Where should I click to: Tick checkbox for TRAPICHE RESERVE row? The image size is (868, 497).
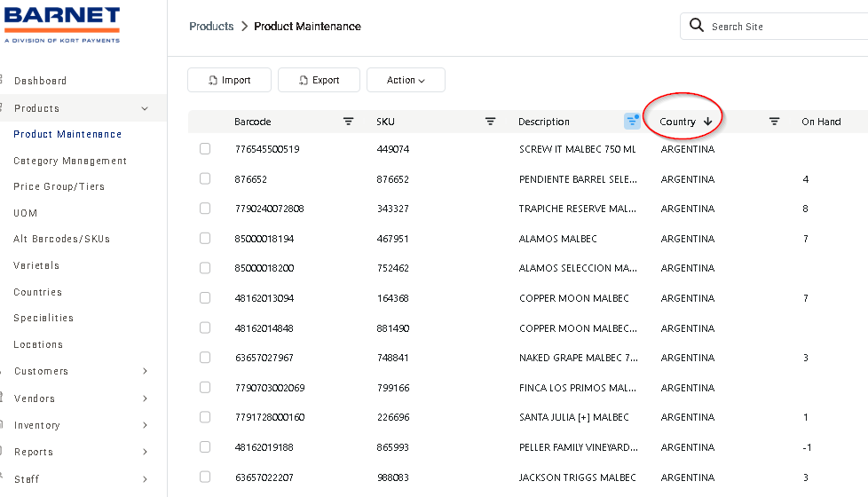205,208
